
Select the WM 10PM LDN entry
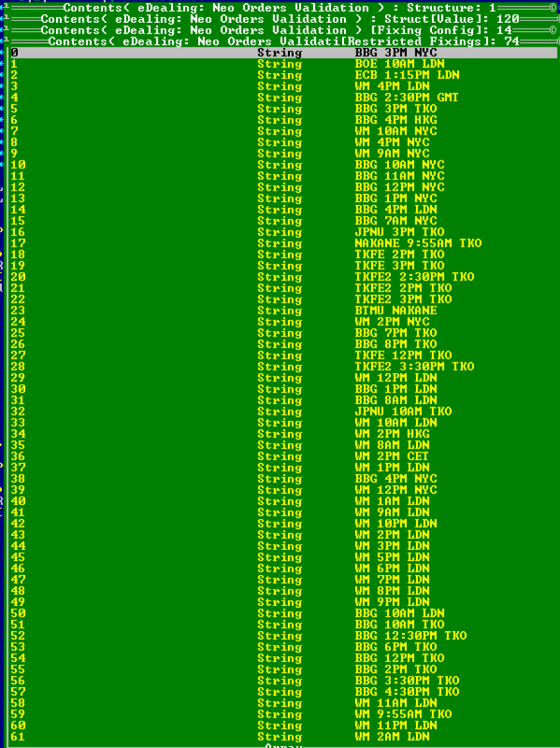396,523
